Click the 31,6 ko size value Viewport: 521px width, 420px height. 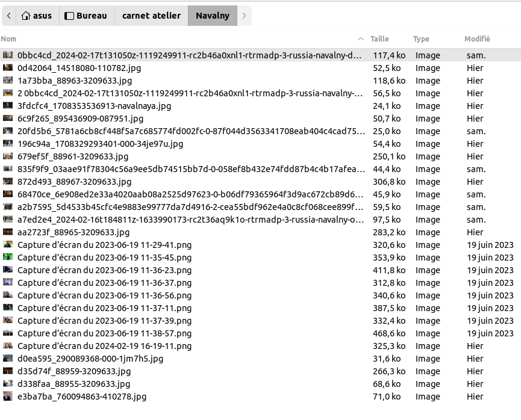click(387, 359)
